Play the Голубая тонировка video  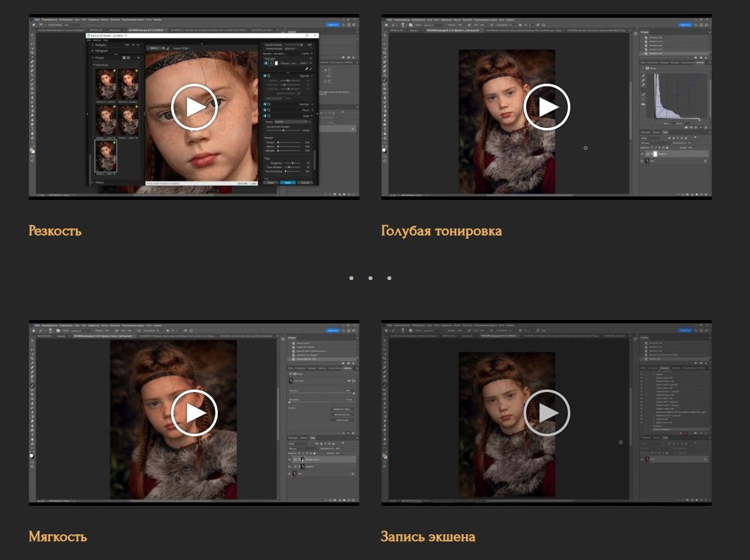coord(547,106)
